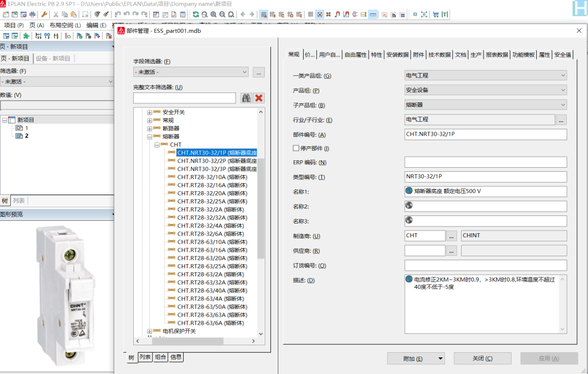Viewport: 588px width, 374px height.
Task: Expand the 电机保护开关 tree node
Action: pos(150,331)
